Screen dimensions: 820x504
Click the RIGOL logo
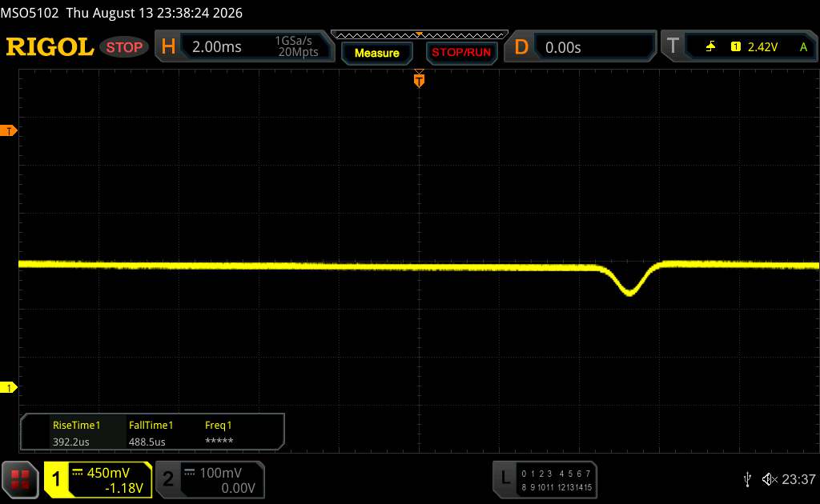pos(50,47)
